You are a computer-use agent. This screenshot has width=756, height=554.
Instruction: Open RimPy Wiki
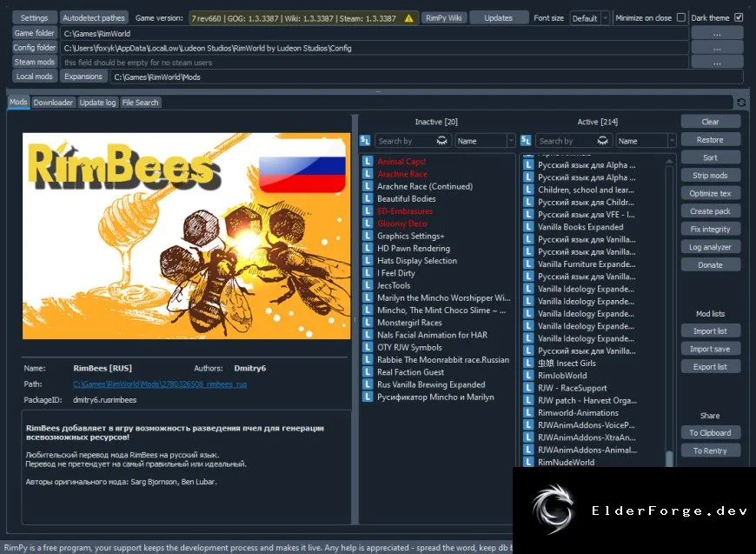(443, 18)
